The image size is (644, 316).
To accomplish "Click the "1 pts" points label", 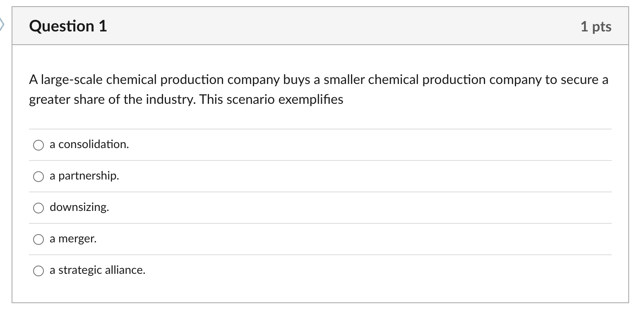I will click(x=596, y=26).
